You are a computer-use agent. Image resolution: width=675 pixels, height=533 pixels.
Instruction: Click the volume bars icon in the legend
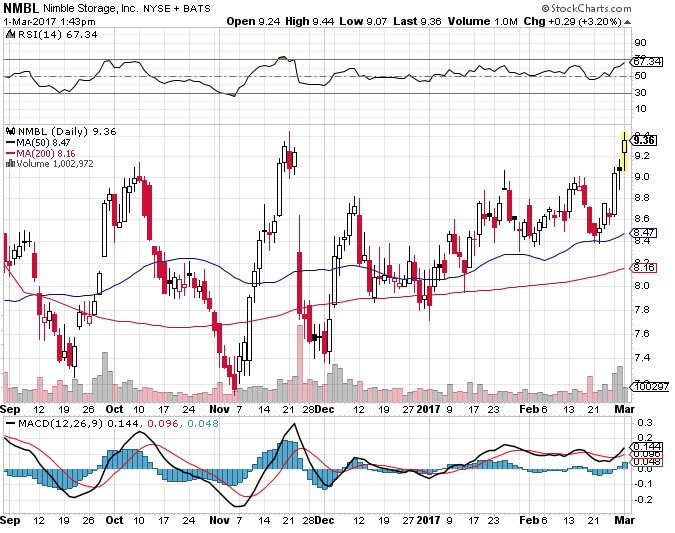tap(10, 164)
